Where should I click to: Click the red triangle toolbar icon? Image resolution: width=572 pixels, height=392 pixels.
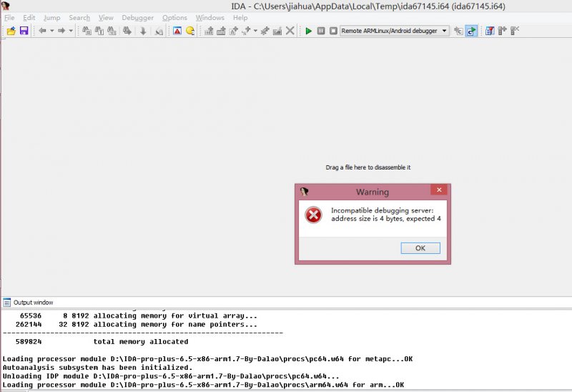coord(177,31)
